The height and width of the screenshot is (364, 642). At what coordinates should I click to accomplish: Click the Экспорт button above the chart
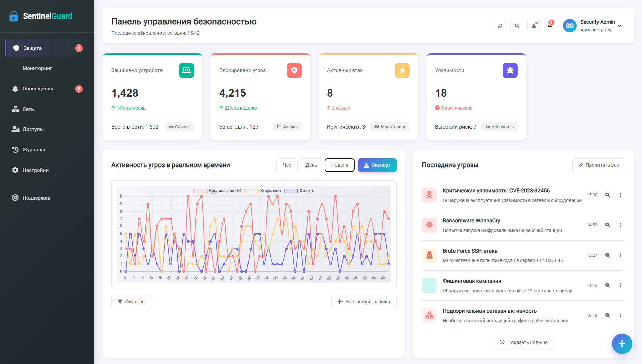377,165
